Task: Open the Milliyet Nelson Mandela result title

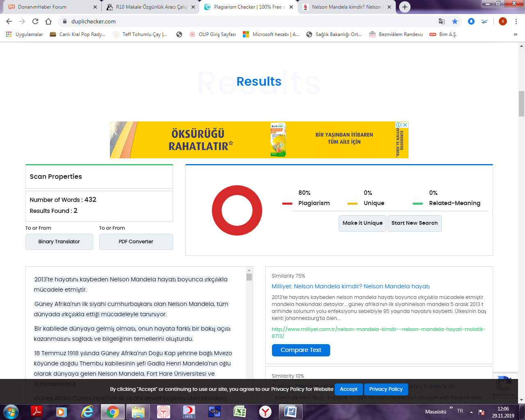Action: coord(351,286)
